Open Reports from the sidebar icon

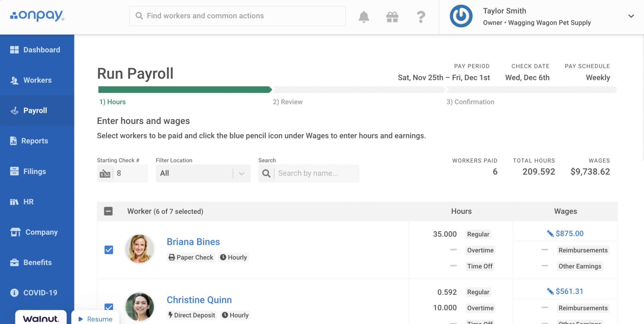coord(14,141)
